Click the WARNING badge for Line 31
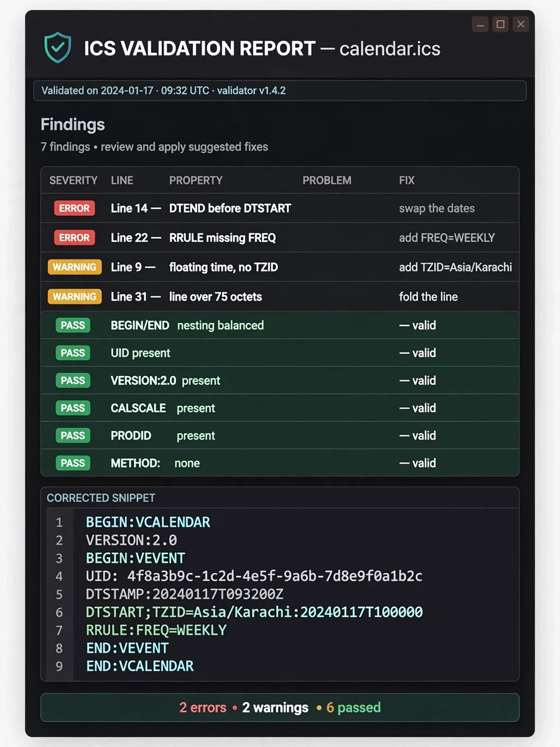This screenshot has width=560, height=747. 75,296
